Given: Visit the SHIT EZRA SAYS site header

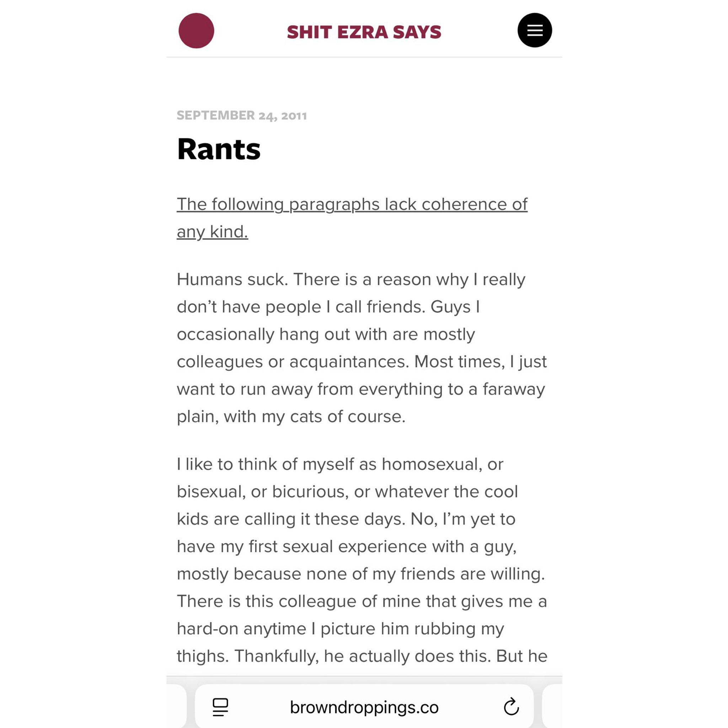Looking at the screenshot, I should click(x=364, y=31).
